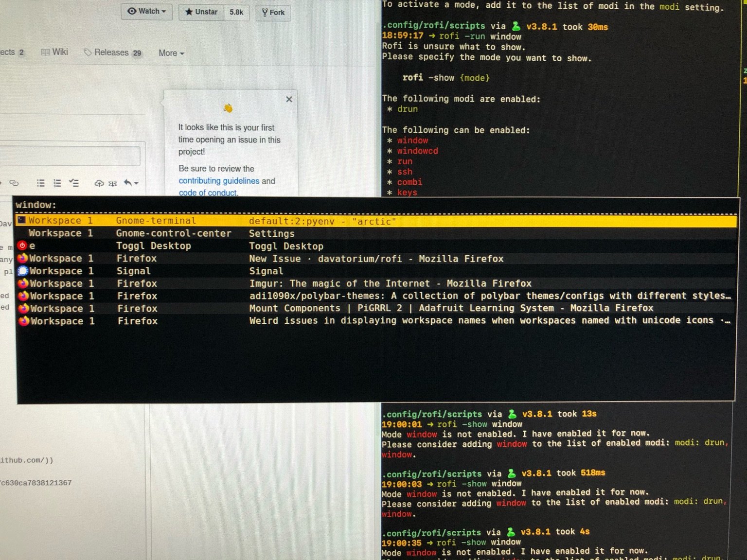The height and width of the screenshot is (560, 747).
Task: Dismiss the first-time issue popup
Action: (x=289, y=99)
